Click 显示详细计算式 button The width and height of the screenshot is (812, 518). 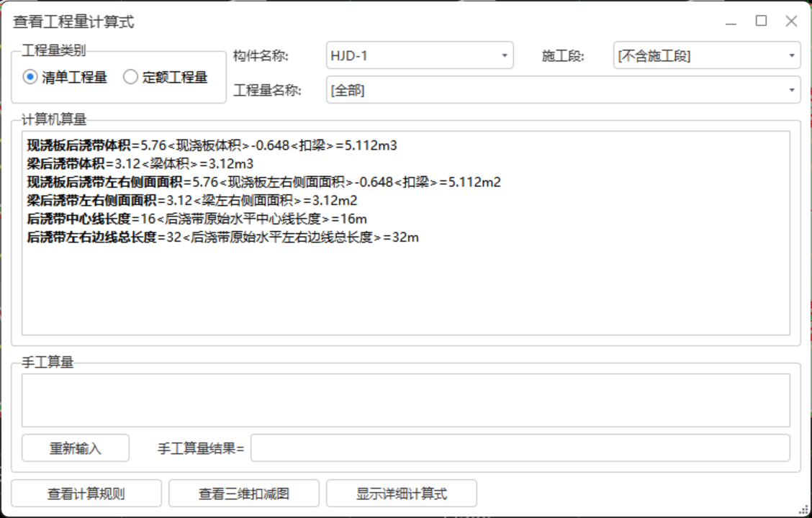click(402, 494)
